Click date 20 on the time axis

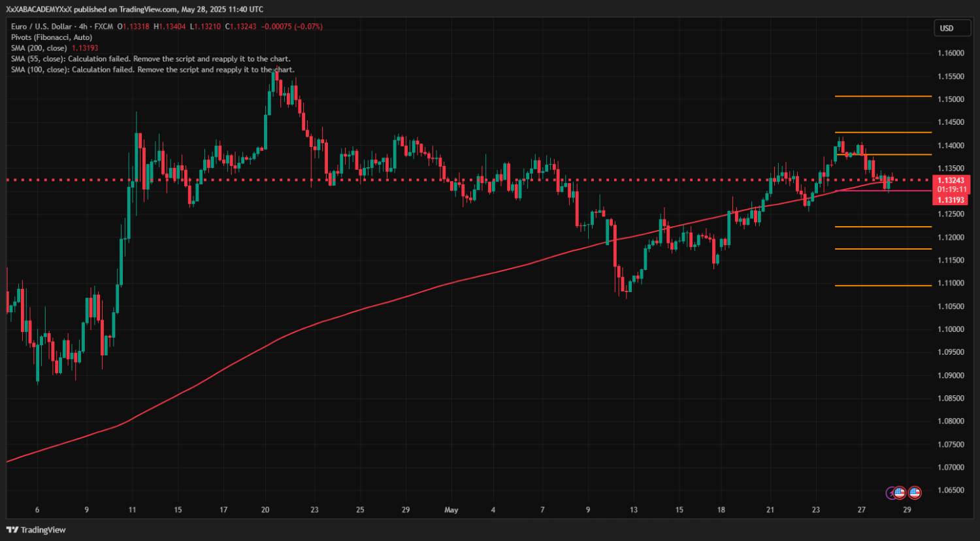coord(265,510)
